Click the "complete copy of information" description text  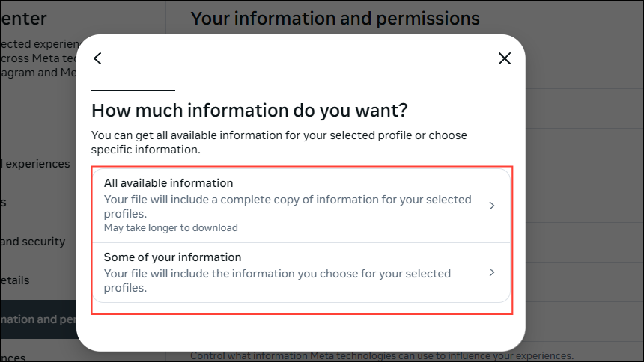click(288, 200)
